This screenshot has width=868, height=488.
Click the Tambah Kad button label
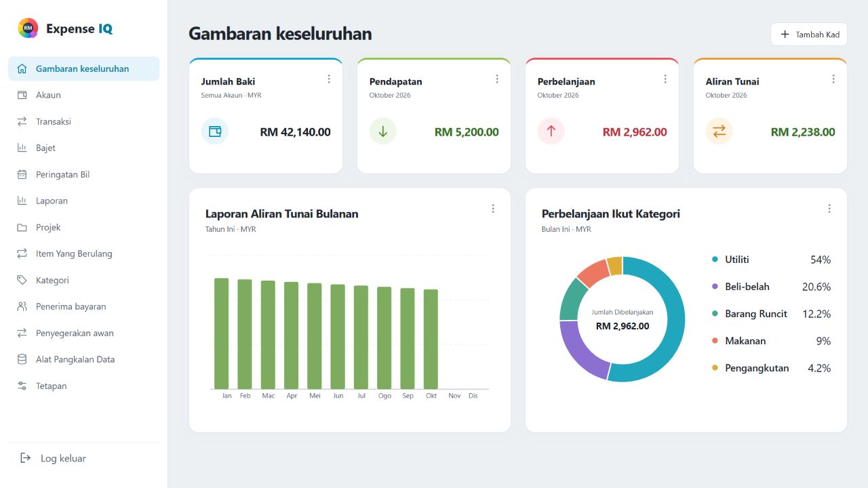tap(818, 35)
